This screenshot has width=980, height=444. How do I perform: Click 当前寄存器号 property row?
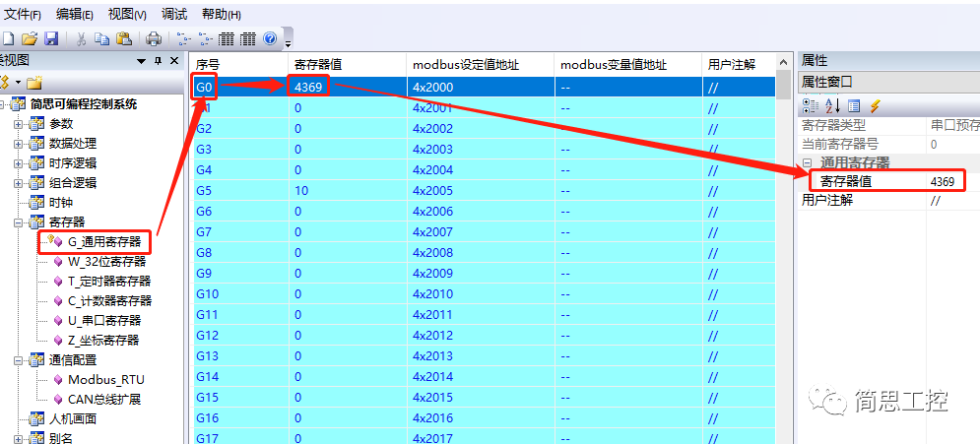pos(889,145)
